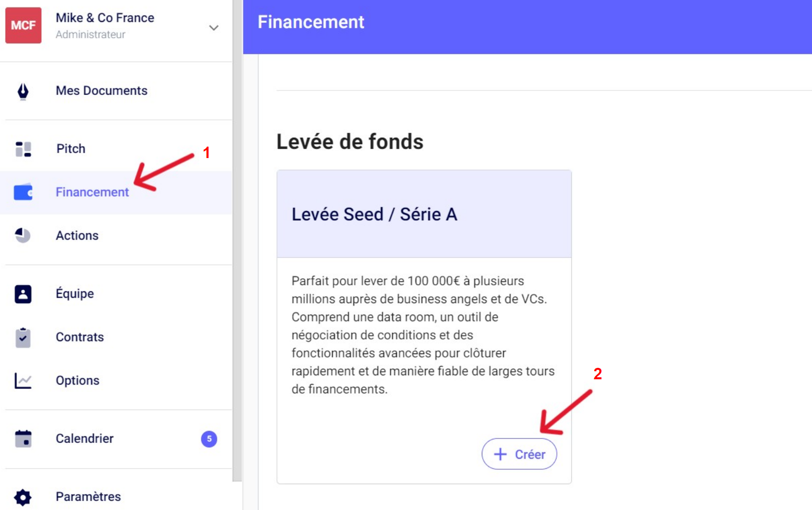Open the Contrats section
Screen dimensions: 812x510
click(80, 338)
